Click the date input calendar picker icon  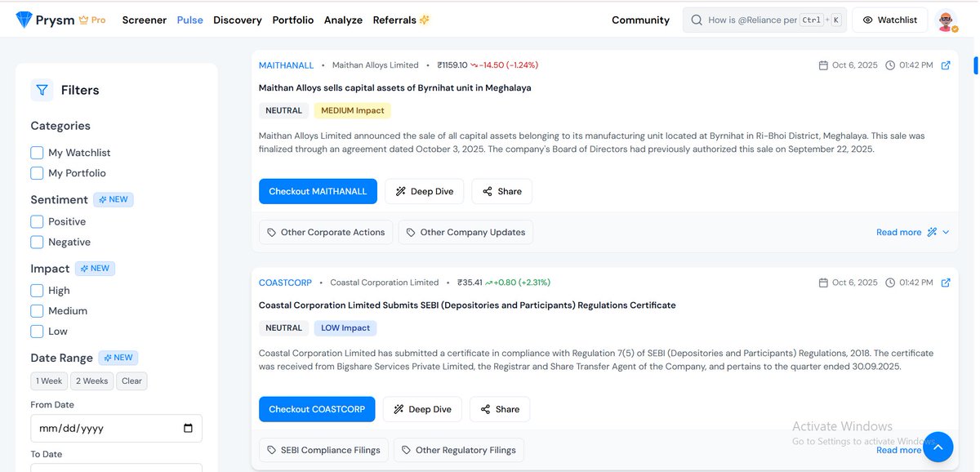pos(188,428)
